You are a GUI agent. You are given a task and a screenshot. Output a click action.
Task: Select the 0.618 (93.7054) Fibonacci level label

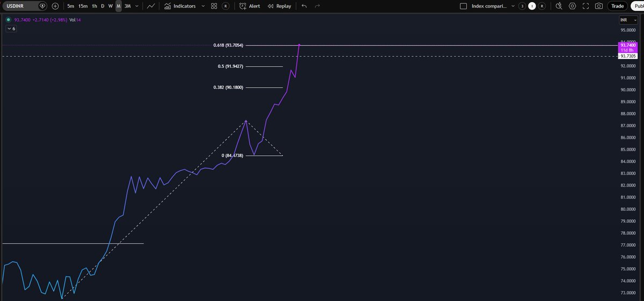tap(228, 45)
